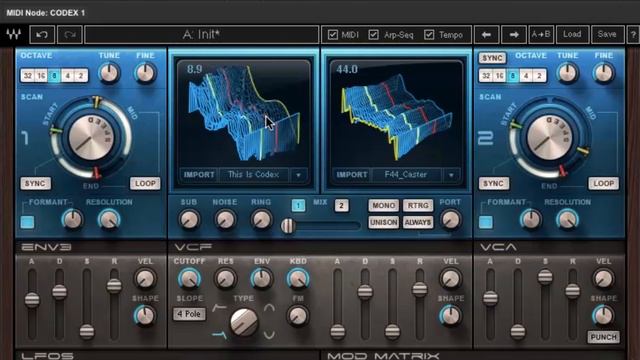Go to previous preset with left arrow
The image size is (640, 360).
click(x=486, y=35)
